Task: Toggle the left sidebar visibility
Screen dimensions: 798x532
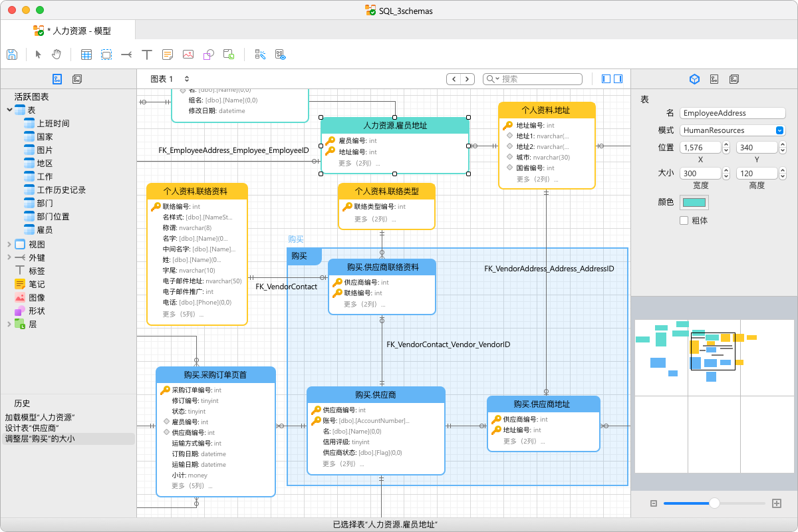Action: coord(606,79)
